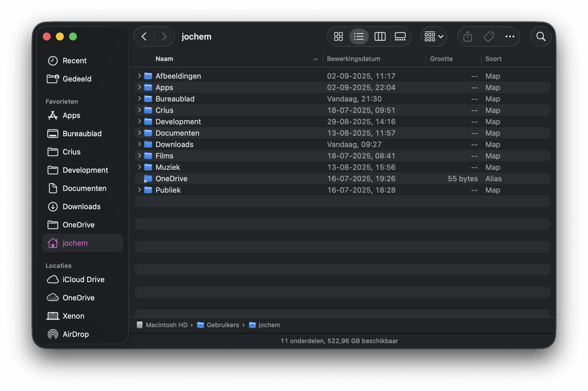Viewport: 588px width, 391px height.
Task: Switch to column view
Action: point(380,36)
